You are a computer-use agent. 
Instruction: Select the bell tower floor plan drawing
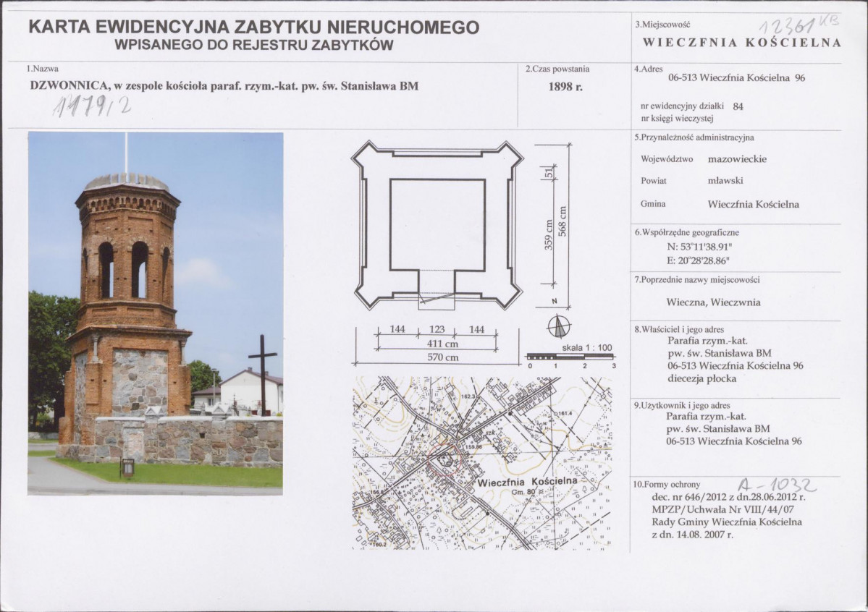coord(437,226)
